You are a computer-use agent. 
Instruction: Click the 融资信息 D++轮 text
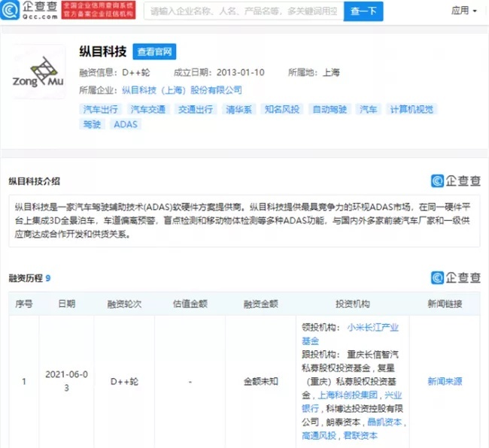coord(114,73)
